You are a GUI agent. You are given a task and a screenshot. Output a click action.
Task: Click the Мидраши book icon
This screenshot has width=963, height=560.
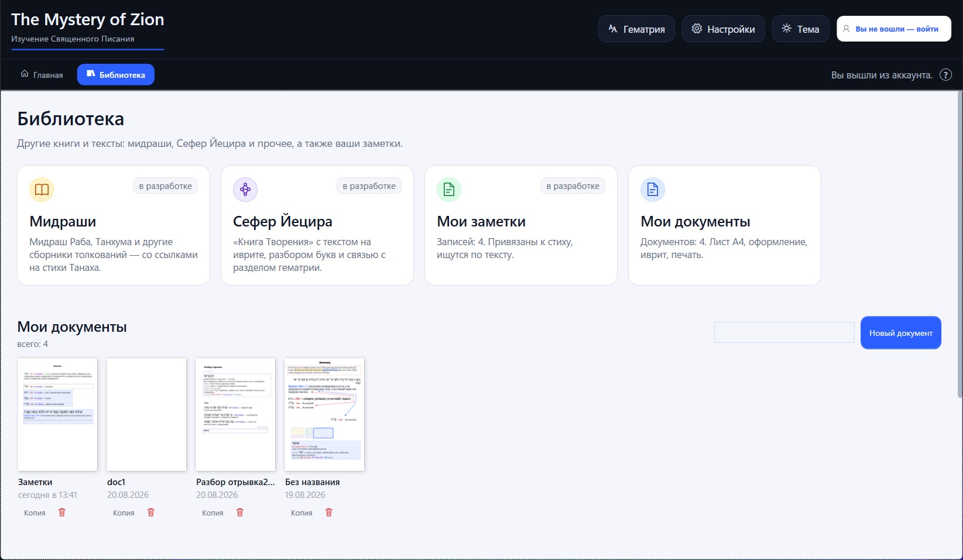(x=42, y=190)
